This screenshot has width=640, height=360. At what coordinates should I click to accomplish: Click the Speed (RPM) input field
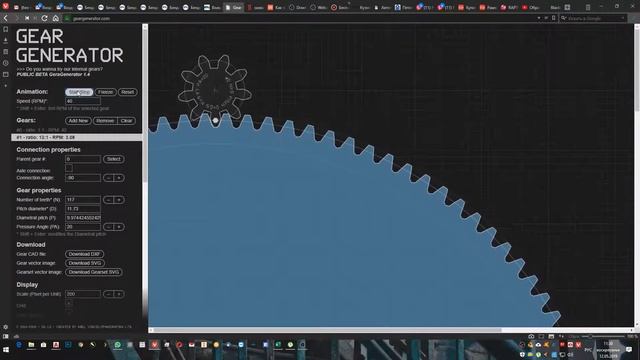pos(83,101)
